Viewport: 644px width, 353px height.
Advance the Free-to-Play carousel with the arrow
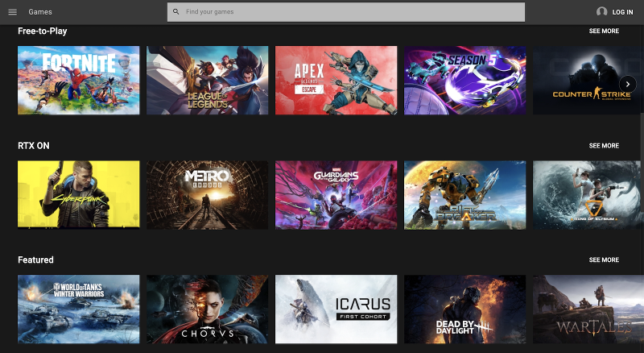pyautogui.click(x=628, y=84)
